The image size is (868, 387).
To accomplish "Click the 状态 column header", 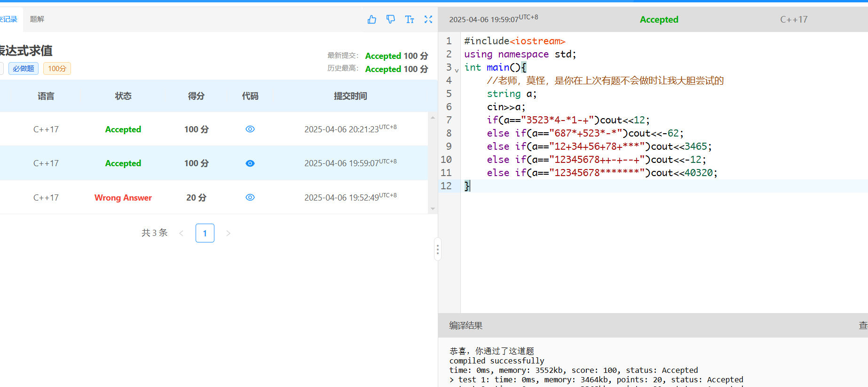I will pyautogui.click(x=123, y=96).
